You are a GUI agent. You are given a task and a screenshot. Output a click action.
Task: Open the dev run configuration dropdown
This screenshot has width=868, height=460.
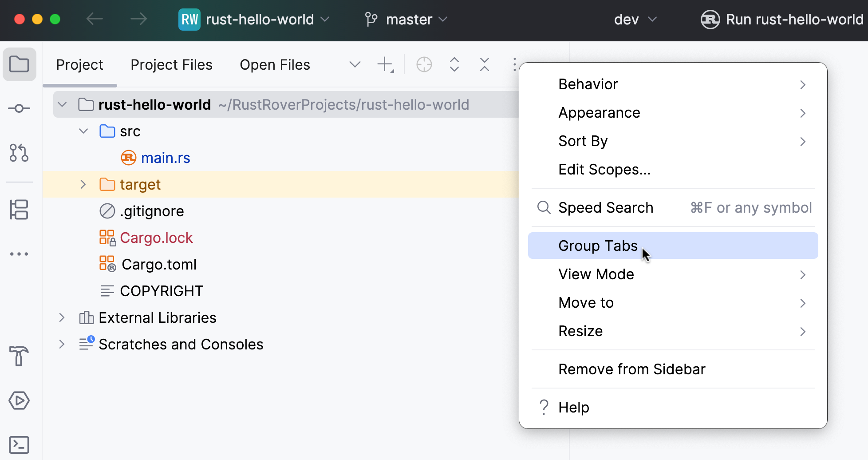pyautogui.click(x=635, y=19)
